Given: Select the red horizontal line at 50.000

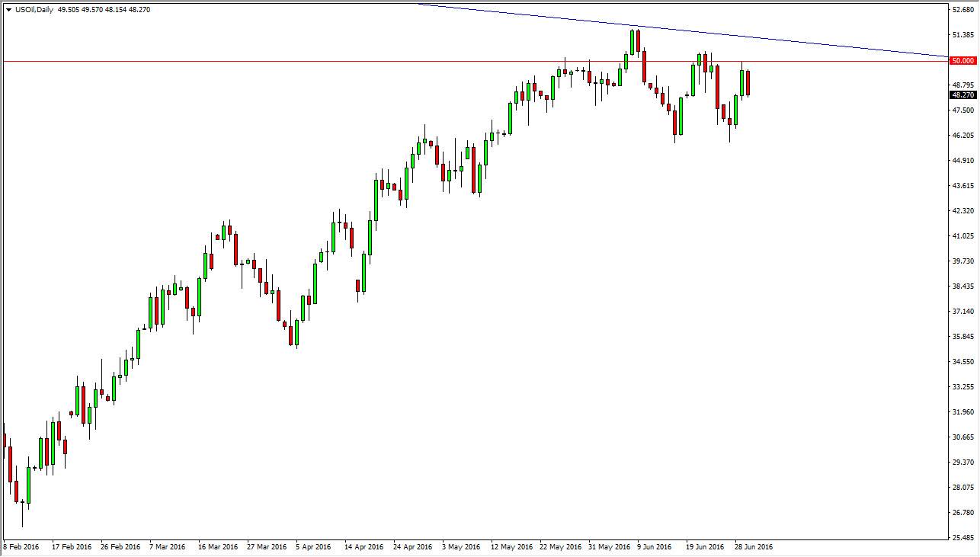Looking at the screenshot, I should (x=474, y=60).
